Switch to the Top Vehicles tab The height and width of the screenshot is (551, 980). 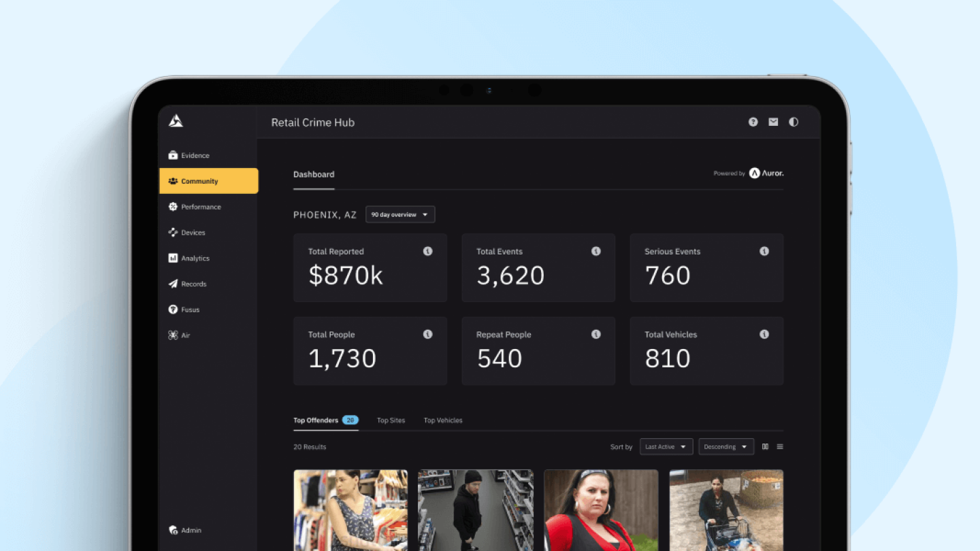click(x=443, y=420)
